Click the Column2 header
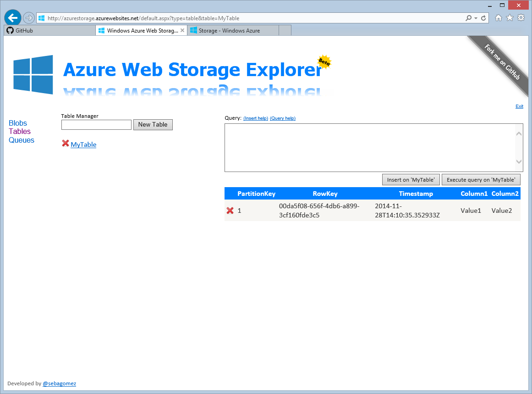532x394 pixels. pyautogui.click(x=505, y=194)
